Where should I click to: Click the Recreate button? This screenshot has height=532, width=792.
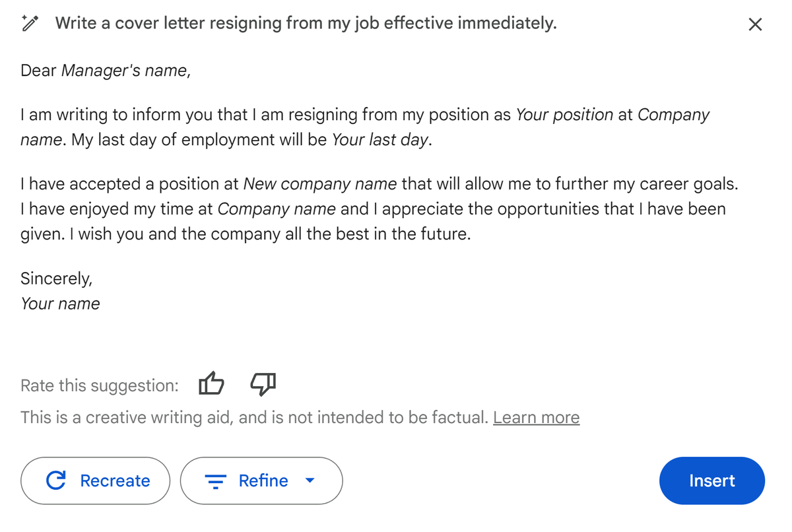pyautogui.click(x=95, y=481)
